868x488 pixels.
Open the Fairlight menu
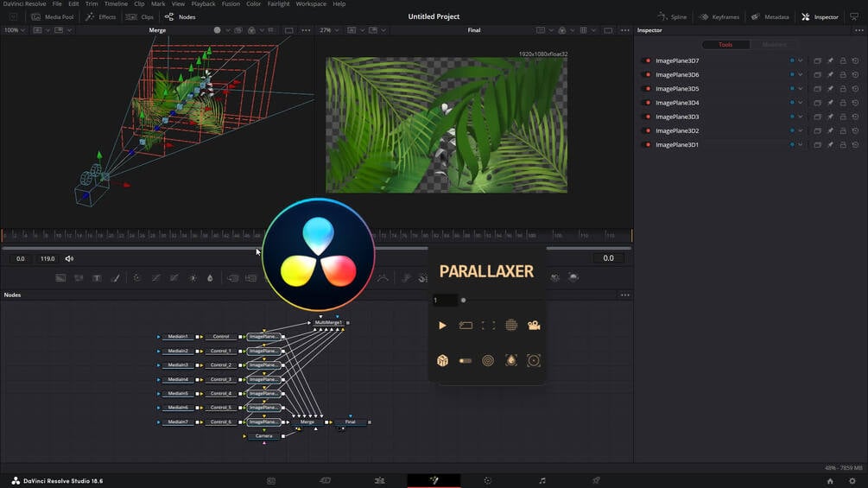coord(278,3)
